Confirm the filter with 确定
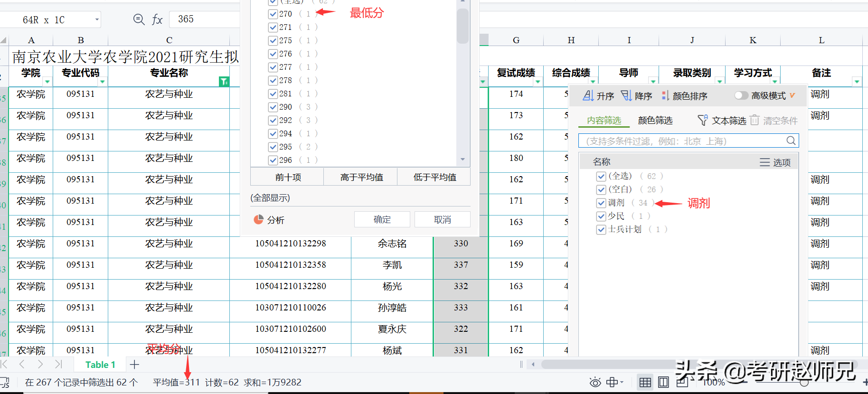Image resolution: width=868 pixels, height=394 pixels. click(382, 219)
